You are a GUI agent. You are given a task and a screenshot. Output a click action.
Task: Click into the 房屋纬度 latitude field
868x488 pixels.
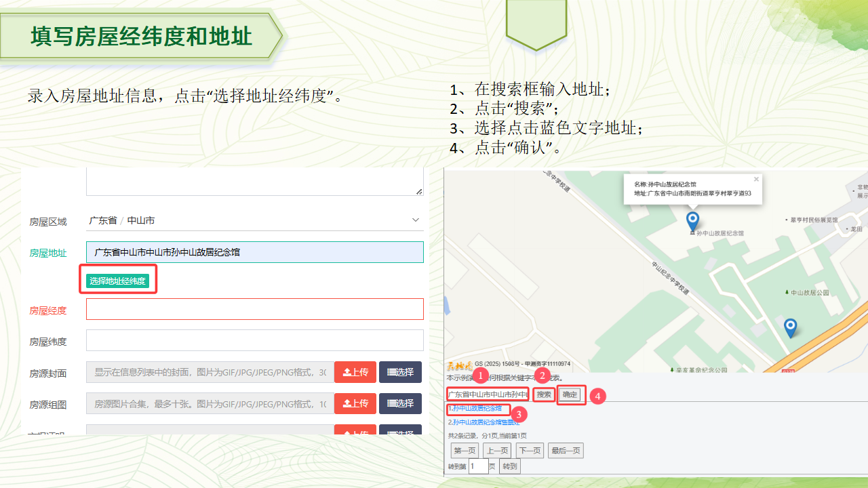coord(254,340)
